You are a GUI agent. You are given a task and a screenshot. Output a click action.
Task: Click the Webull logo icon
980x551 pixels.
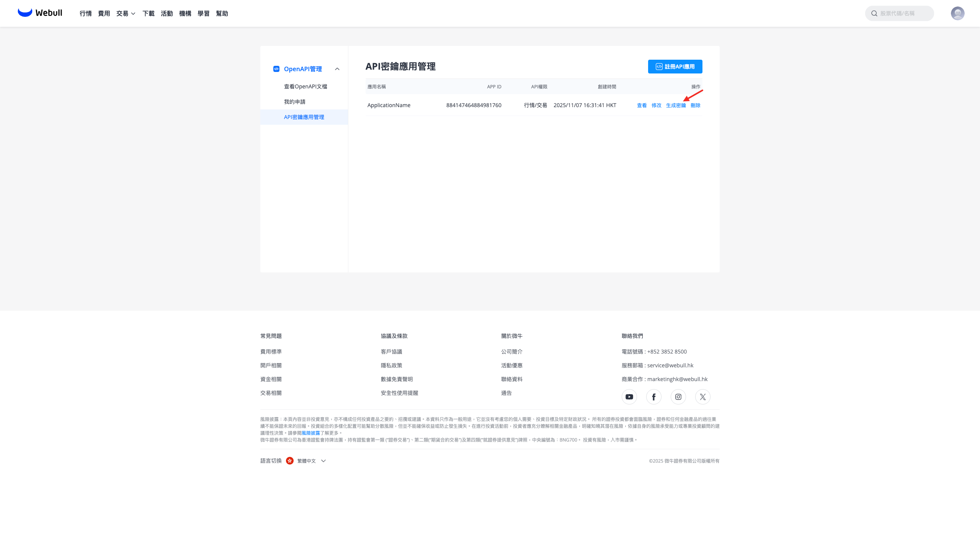coord(25,13)
